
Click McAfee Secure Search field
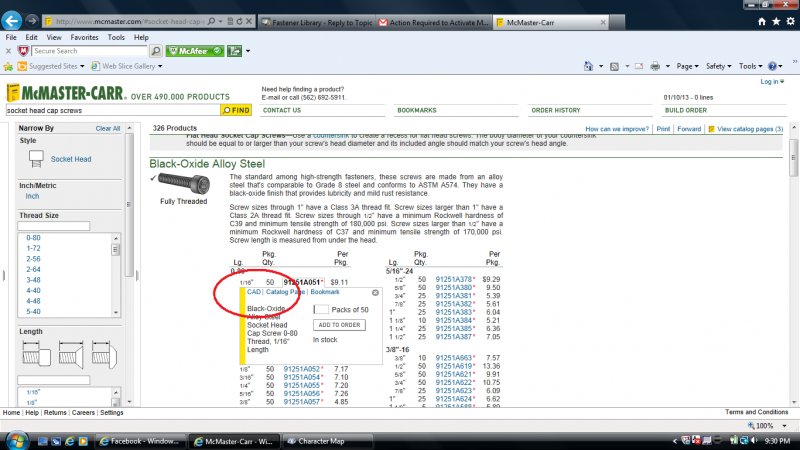click(89, 51)
